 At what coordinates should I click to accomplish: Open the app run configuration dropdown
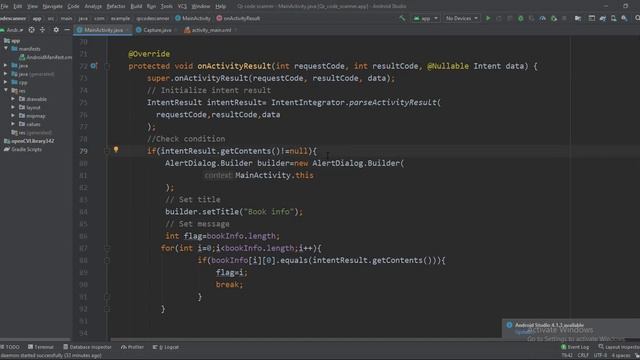pyautogui.click(x=426, y=18)
